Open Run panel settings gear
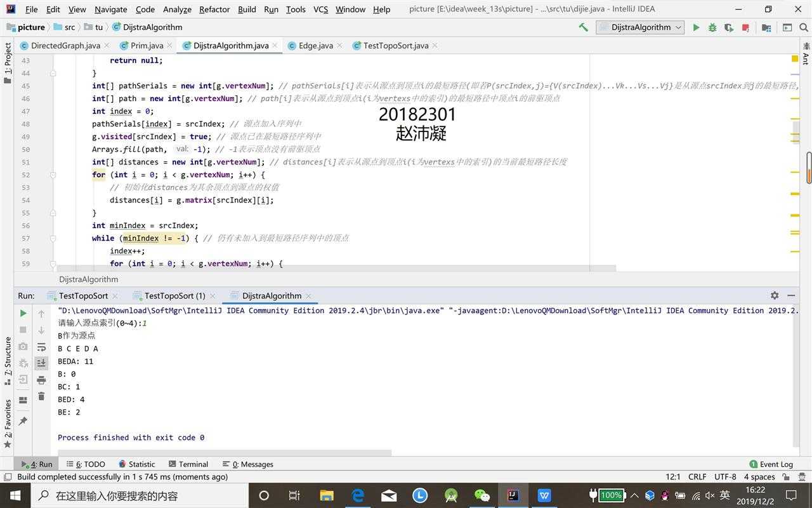Image resolution: width=812 pixels, height=508 pixels. (x=775, y=295)
